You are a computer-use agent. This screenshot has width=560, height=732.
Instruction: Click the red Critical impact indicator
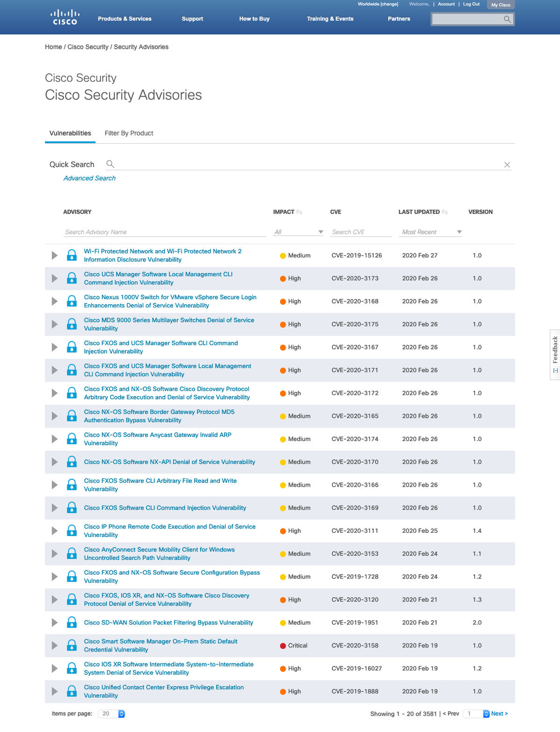click(283, 646)
